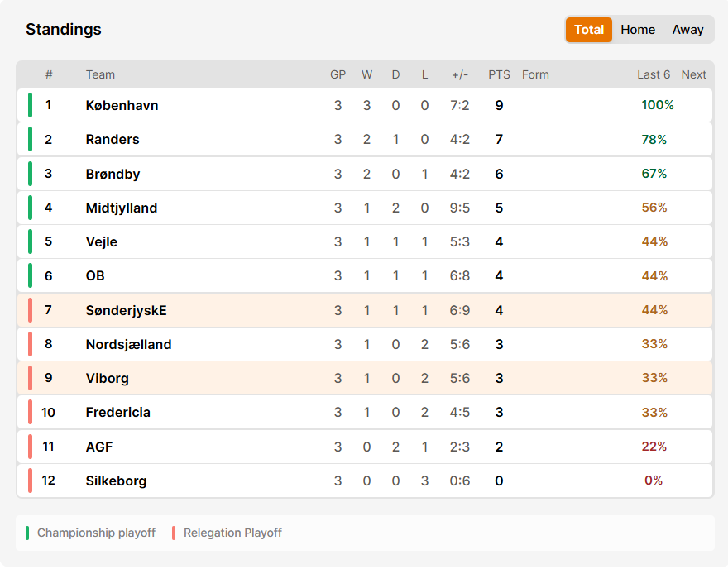Switch to the Away standings tab
The image size is (728, 569).
tap(687, 30)
